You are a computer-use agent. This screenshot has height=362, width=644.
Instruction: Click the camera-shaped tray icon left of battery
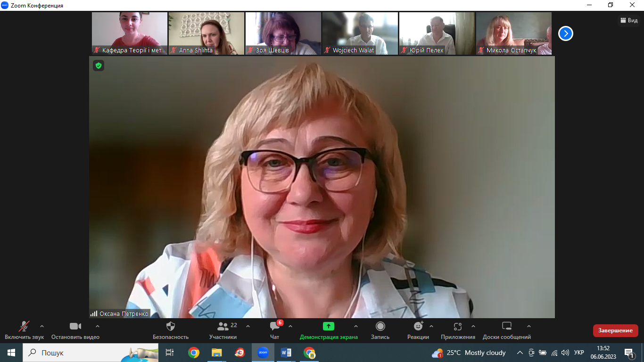pos(531,353)
